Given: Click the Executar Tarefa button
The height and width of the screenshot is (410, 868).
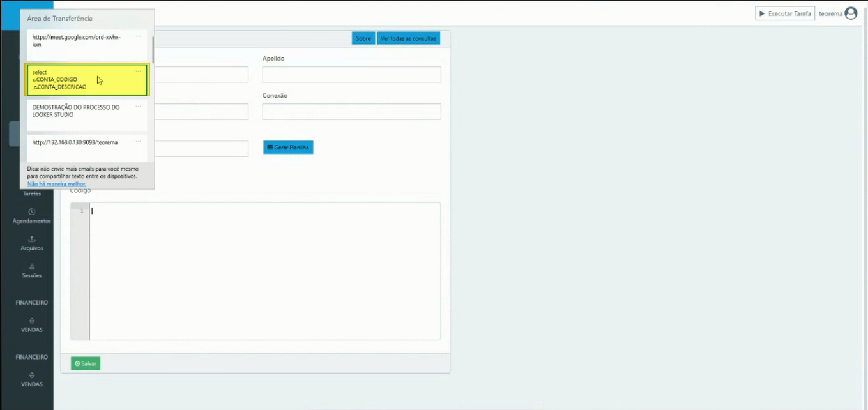Looking at the screenshot, I should [785, 13].
